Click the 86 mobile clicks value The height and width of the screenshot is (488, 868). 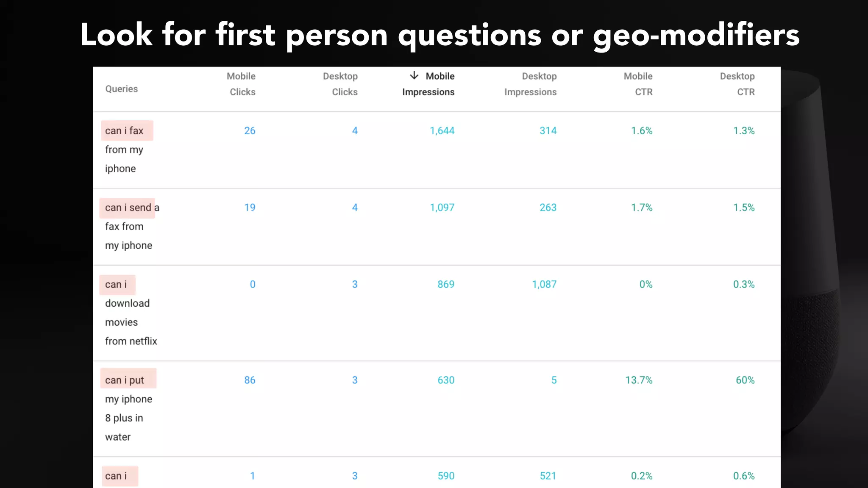250,380
